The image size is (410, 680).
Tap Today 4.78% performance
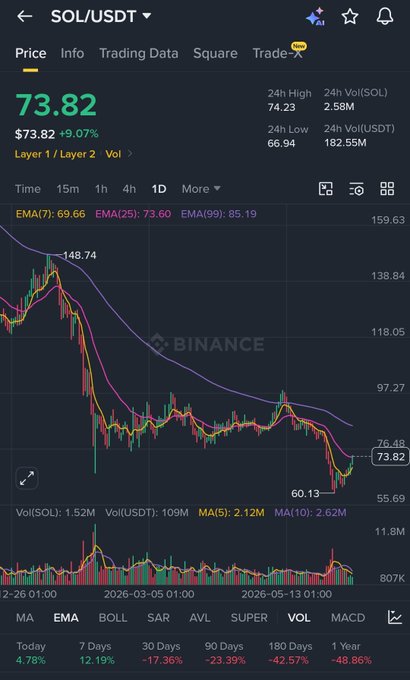[31, 653]
